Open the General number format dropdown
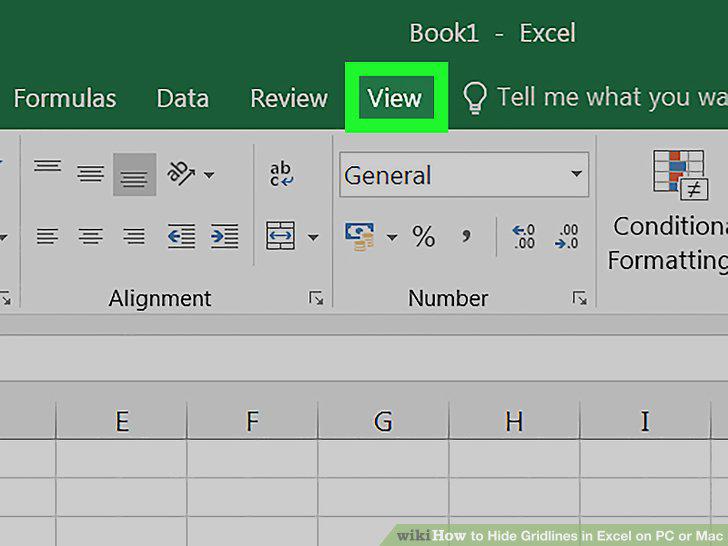728x546 pixels. coord(464,175)
